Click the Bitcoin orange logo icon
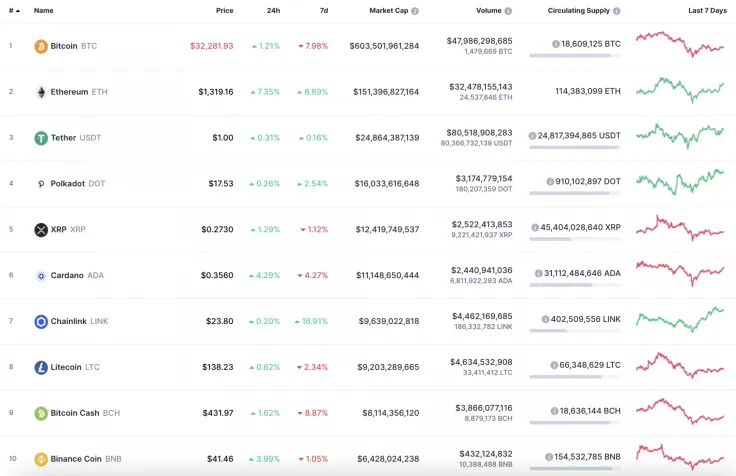This screenshot has width=736, height=476. click(41, 46)
